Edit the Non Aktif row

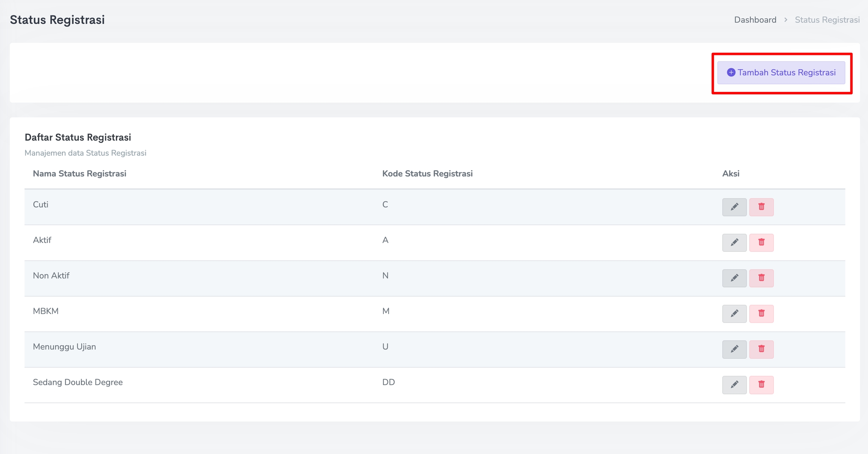(734, 278)
